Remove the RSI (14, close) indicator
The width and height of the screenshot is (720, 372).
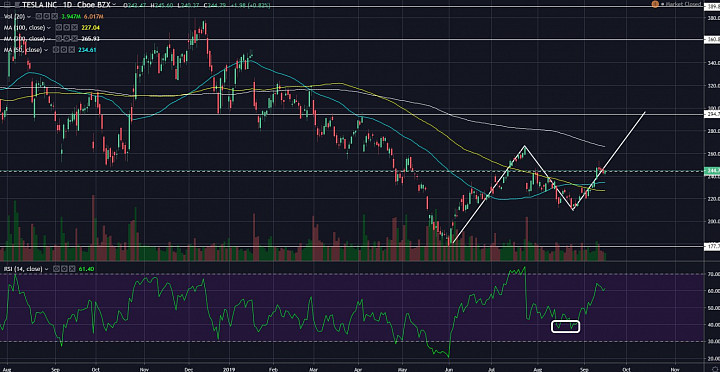click(72, 269)
